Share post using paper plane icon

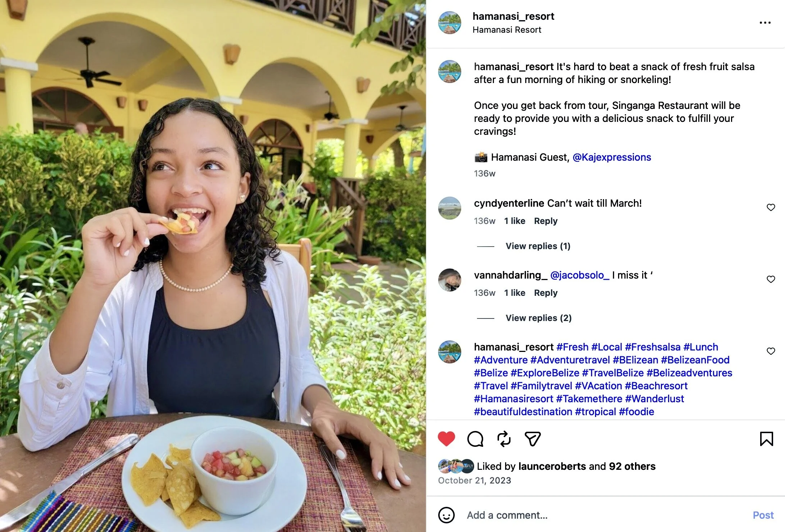click(x=533, y=439)
